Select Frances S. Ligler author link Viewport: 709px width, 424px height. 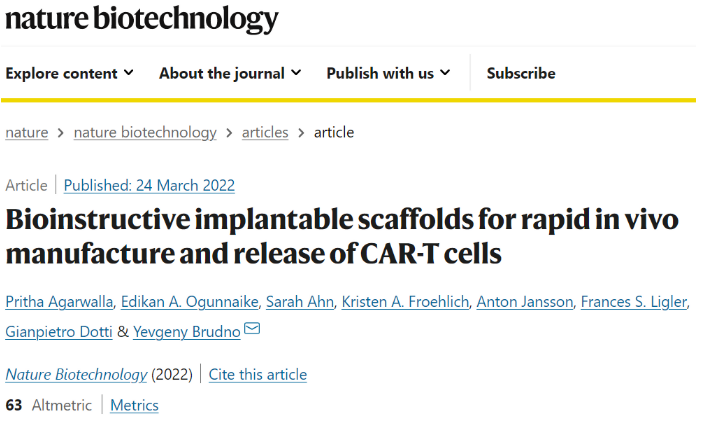point(633,302)
